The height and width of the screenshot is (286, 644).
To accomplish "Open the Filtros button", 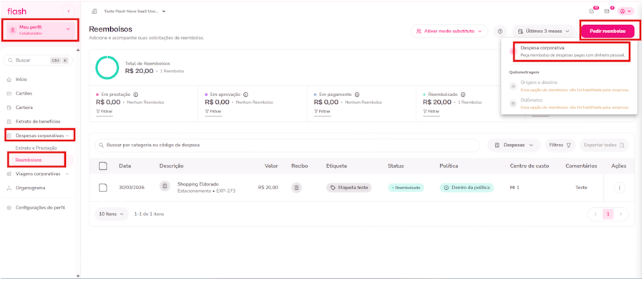I will point(560,146).
